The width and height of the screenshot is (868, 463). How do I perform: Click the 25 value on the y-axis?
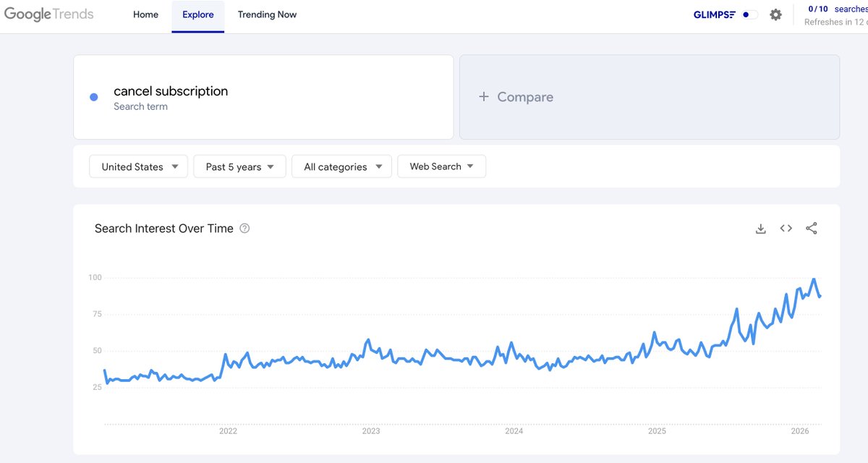click(x=97, y=387)
